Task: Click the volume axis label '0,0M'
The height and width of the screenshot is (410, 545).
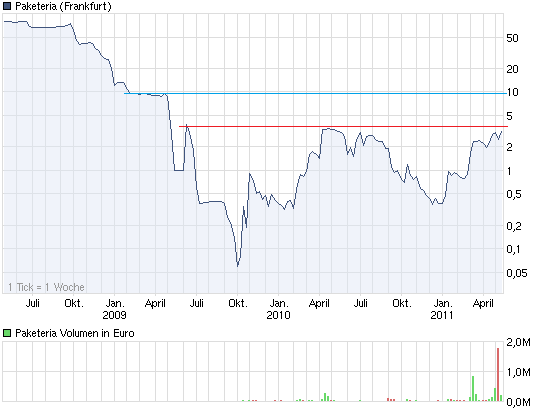Action: (x=518, y=402)
